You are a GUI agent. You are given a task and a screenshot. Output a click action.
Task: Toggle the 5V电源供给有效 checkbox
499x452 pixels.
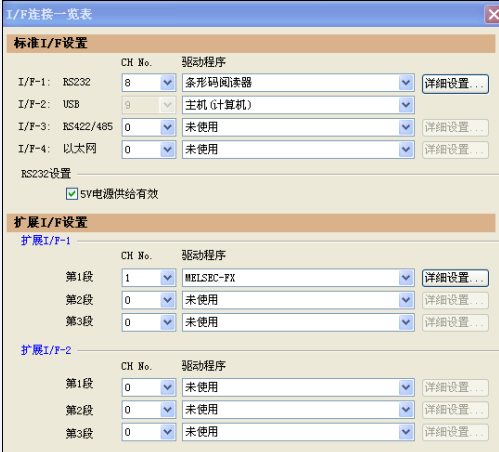[72, 194]
